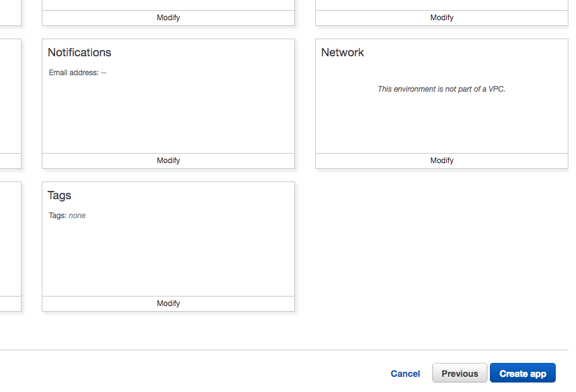Modify the Tags card
The width and height of the screenshot is (576, 392).
coord(168,303)
